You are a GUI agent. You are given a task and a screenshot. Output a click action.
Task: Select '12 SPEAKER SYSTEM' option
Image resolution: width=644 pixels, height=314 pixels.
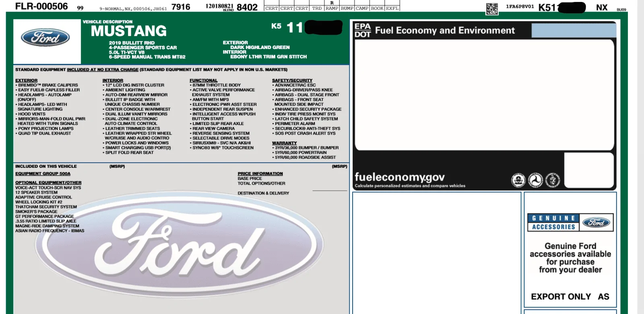(x=36, y=193)
